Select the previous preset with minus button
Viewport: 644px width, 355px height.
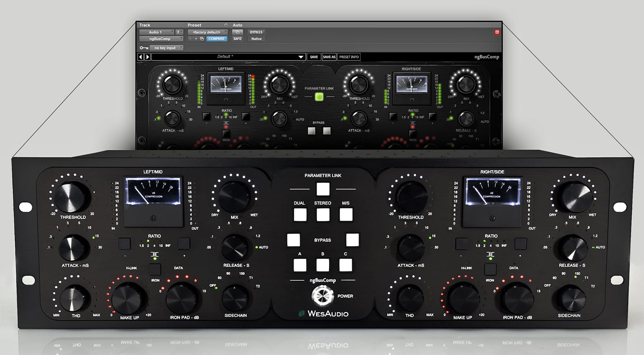pos(190,39)
